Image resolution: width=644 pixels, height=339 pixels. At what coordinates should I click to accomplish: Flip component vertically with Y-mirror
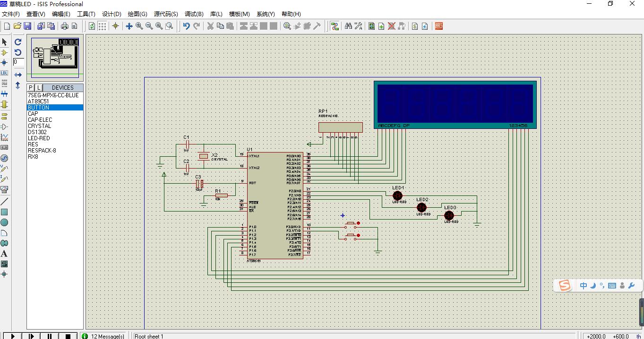pyautogui.click(x=18, y=85)
